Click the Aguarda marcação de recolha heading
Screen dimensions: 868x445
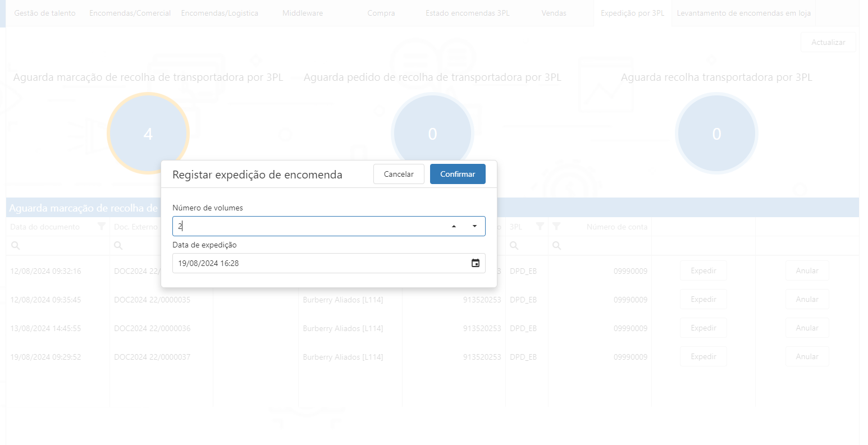tap(148, 77)
